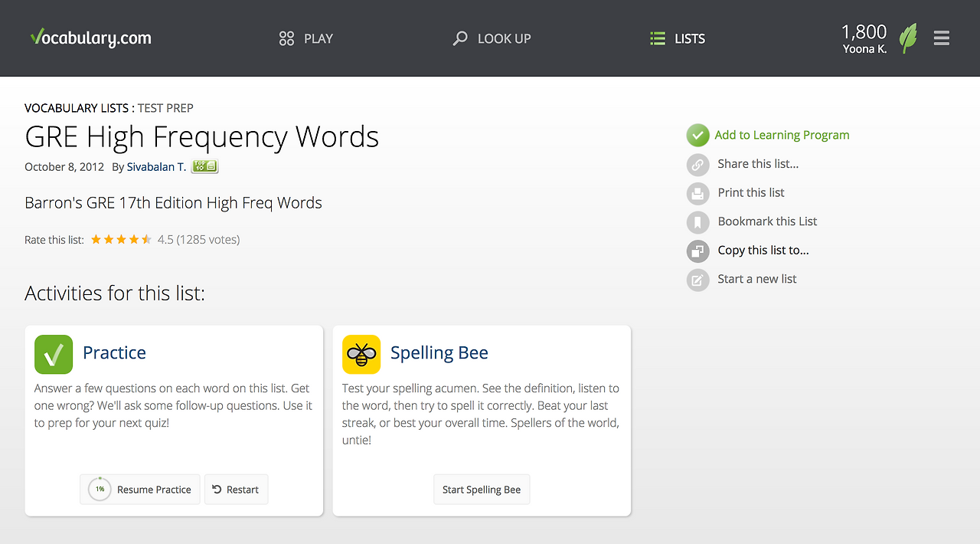Click the Vocabulary.com logo

coord(90,38)
